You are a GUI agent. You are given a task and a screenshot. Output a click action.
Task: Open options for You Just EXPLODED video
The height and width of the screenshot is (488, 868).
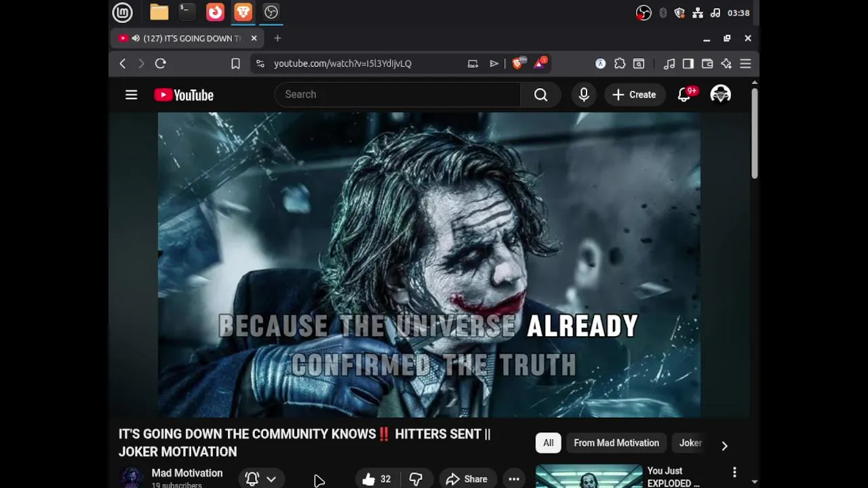click(x=734, y=472)
